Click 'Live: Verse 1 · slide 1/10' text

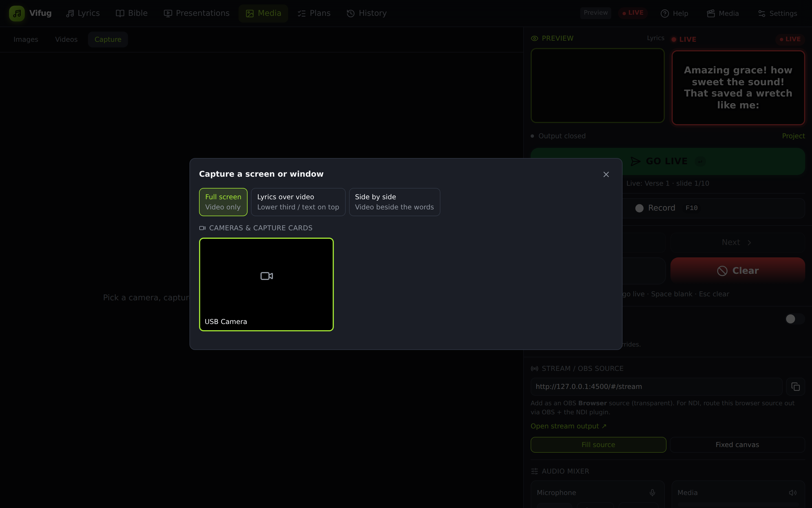point(668,183)
